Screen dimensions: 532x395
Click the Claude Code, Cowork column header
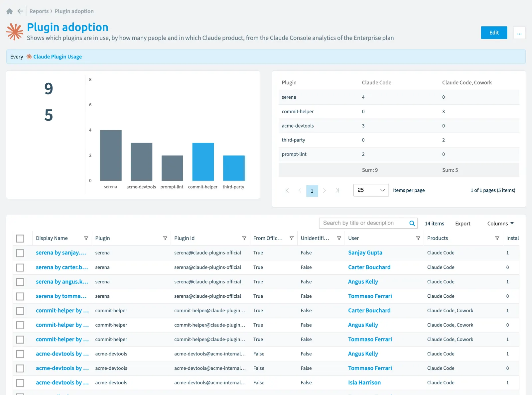[467, 83]
